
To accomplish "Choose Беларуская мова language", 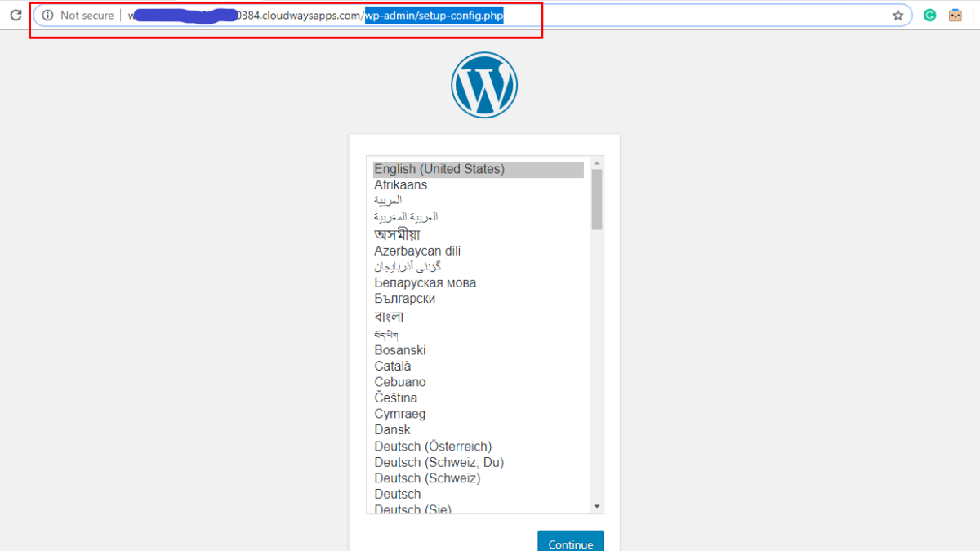I will click(479, 283).
